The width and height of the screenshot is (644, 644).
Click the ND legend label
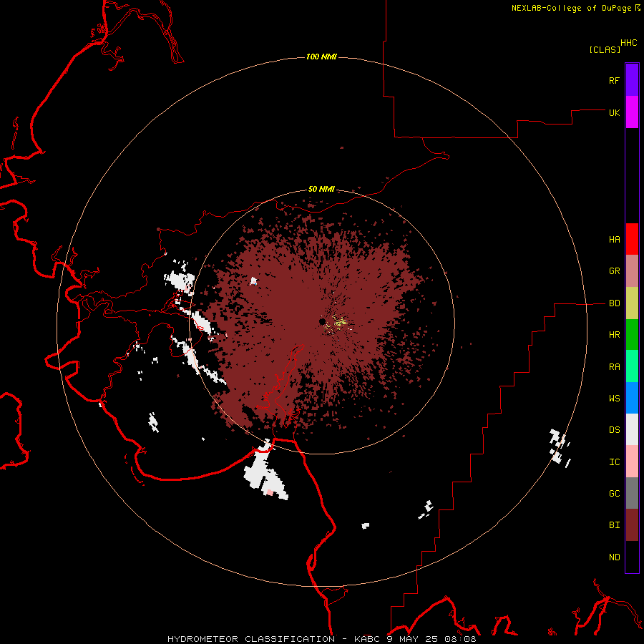tap(614, 557)
